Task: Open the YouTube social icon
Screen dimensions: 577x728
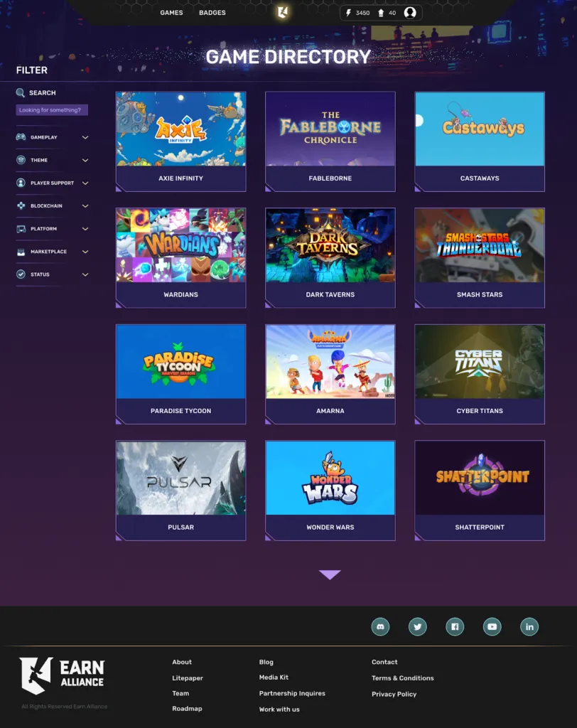Action: 492,627
